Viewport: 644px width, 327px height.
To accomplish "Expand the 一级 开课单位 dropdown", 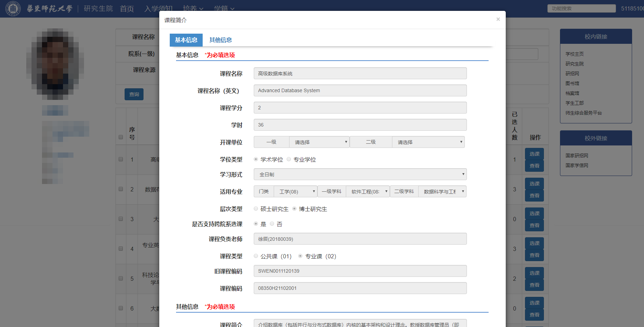I will pos(319,142).
